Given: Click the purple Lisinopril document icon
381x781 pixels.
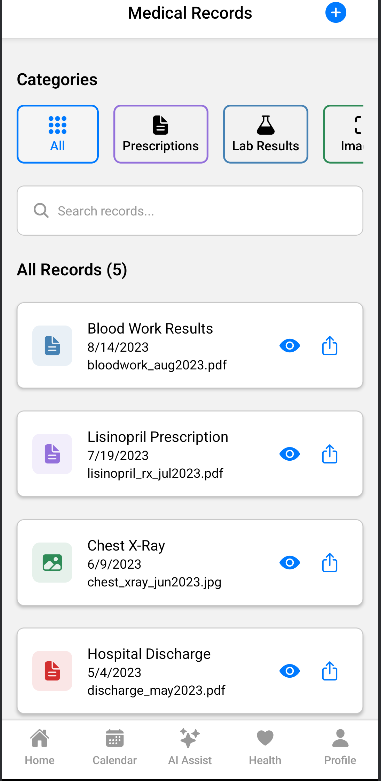Looking at the screenshot, I should click(x=52, y=454).
